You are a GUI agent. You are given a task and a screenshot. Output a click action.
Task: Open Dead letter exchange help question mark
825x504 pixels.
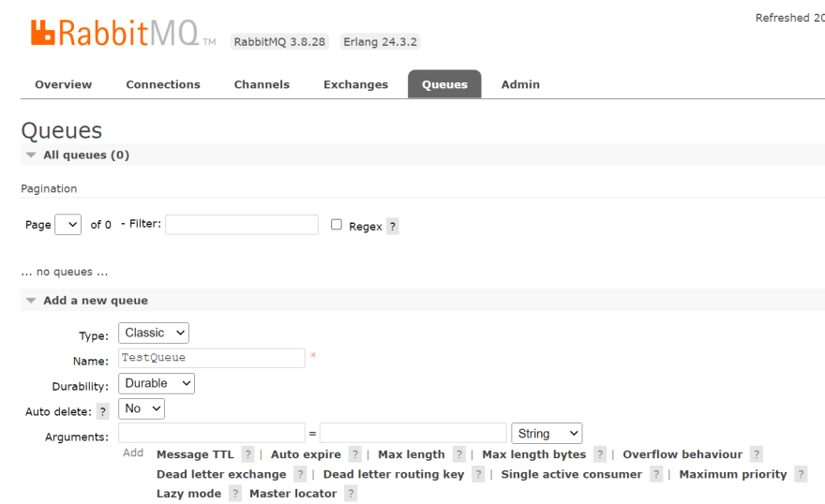click(x=300, y=475)
